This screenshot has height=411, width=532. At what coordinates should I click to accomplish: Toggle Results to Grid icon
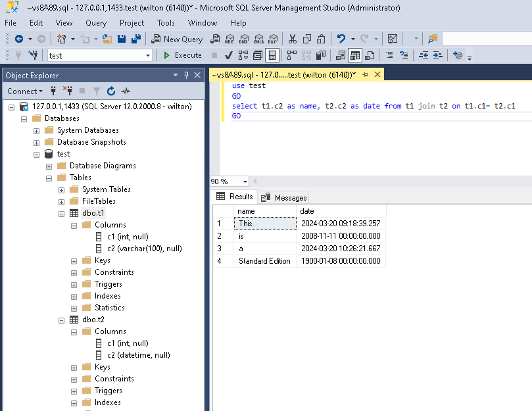click(355, 55)
